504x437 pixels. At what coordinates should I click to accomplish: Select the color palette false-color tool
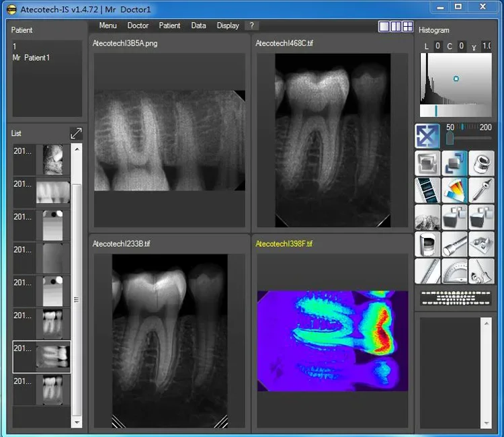455,190
